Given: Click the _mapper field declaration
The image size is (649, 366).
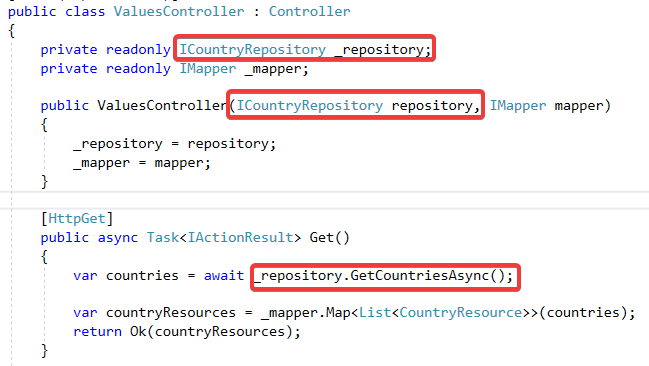Looking at the screenshot, I should tap(277, 69).
